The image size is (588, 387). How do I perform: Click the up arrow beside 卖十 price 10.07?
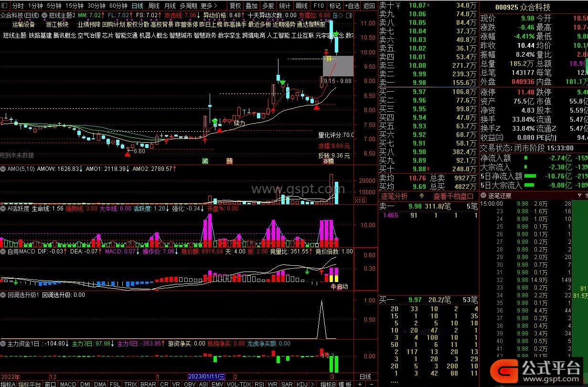428,5
